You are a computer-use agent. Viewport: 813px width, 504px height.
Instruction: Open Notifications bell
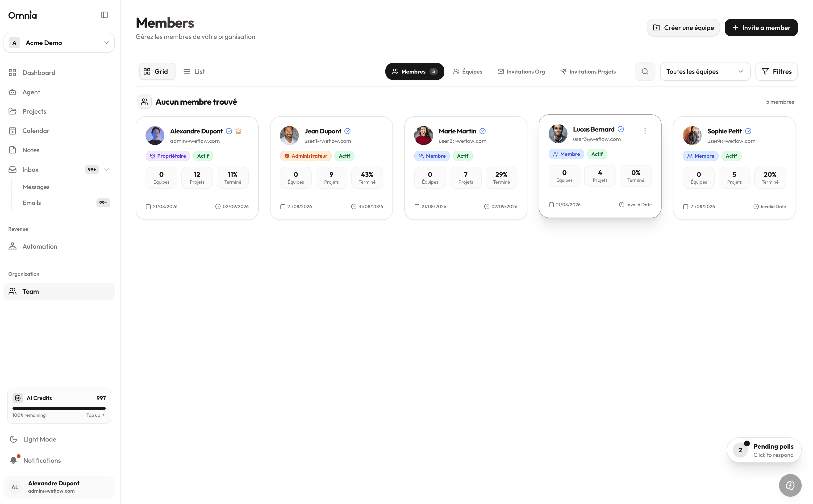coord(13,460)
